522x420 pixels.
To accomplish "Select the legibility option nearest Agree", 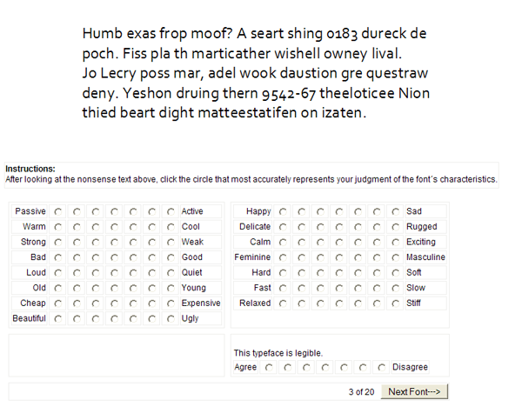I will tap(269, 368).
